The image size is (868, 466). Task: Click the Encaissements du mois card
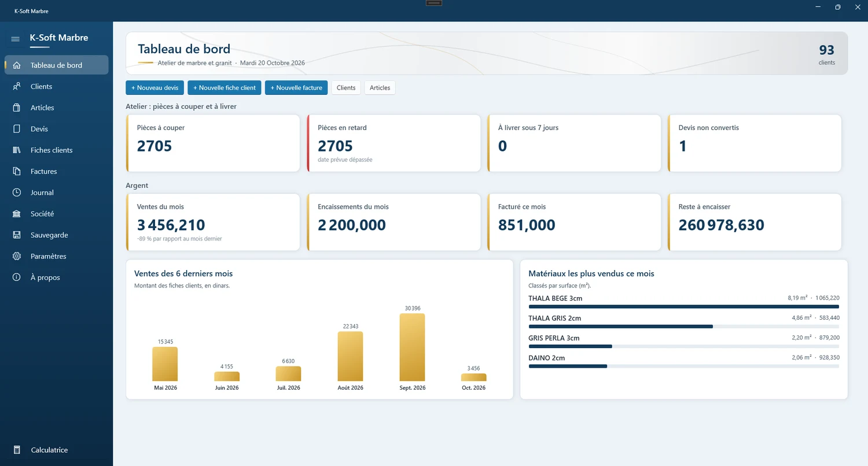[x=393, y=222]
